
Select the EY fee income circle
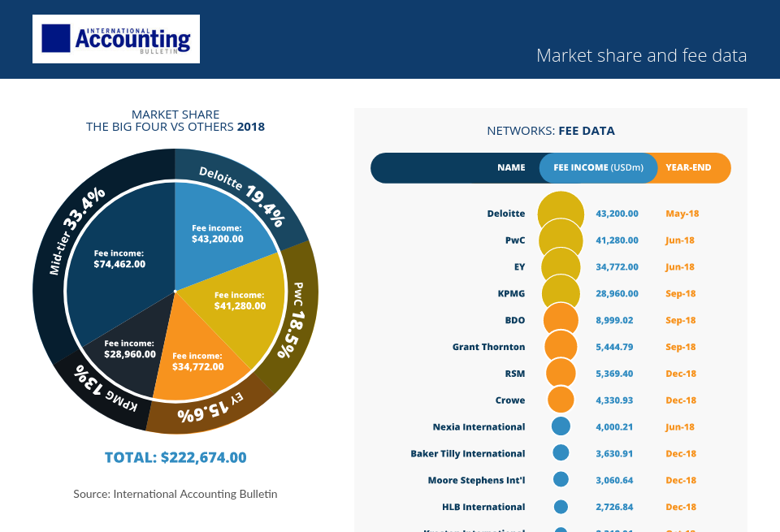(562, 266)
